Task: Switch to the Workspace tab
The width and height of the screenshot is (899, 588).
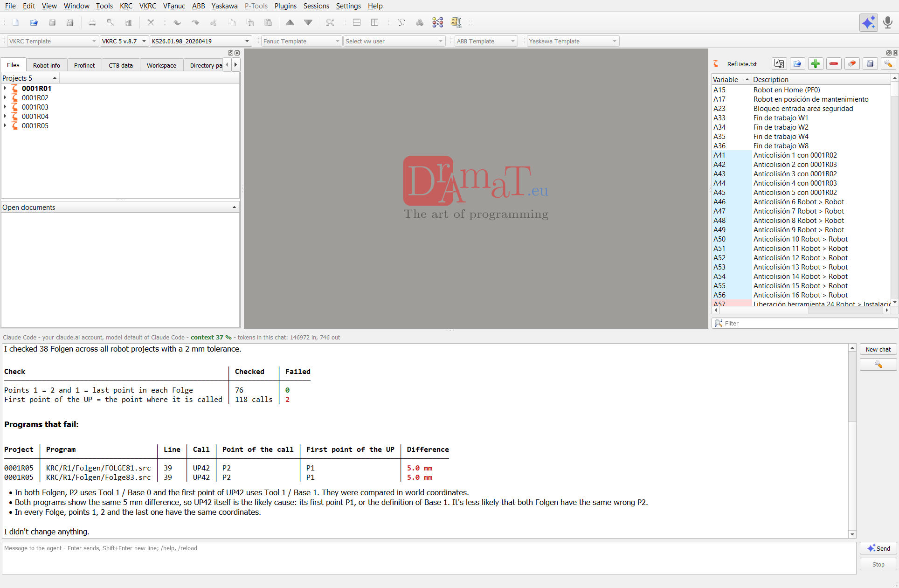Action: 161,65
